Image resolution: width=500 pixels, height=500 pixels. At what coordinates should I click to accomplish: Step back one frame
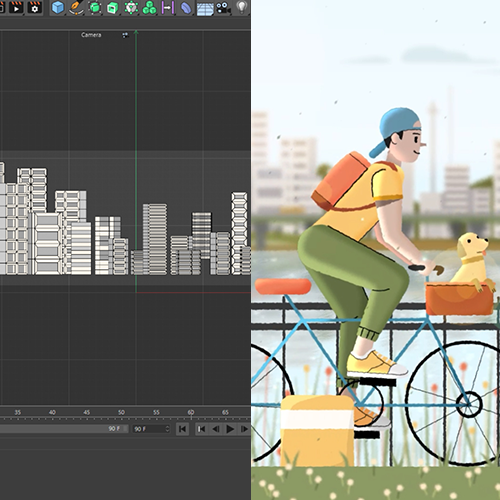pyautogui.click(x=216, y=429)
